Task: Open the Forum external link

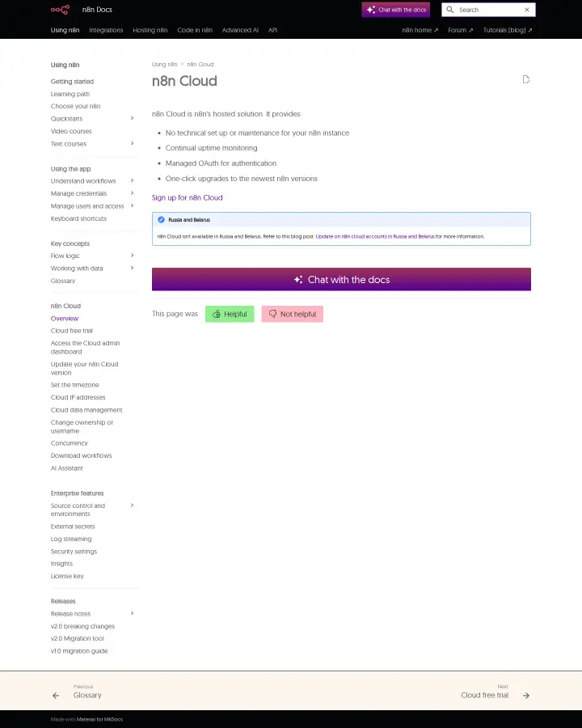Action: [x=461, y=30]
